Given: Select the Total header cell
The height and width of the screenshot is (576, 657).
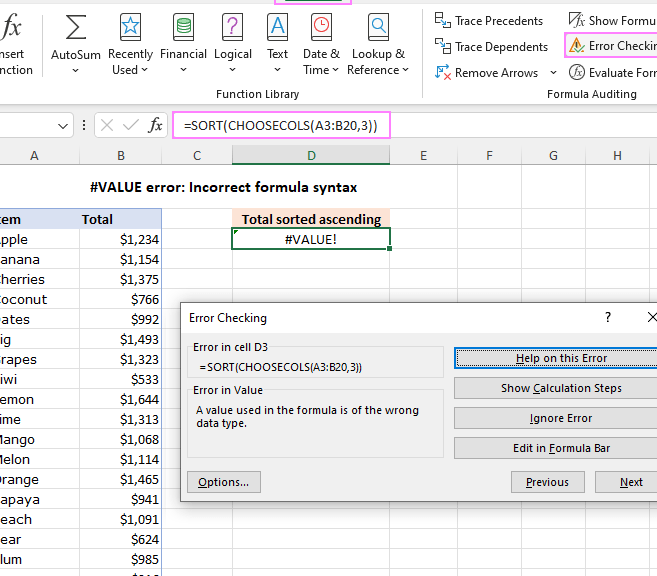Looking at the screenshot, I should click(121, 219).
